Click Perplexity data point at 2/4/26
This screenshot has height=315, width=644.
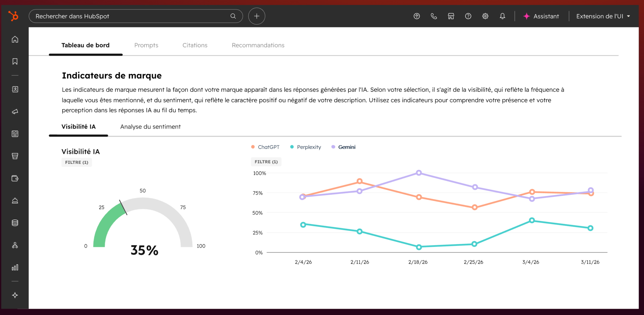pos(303,225)
